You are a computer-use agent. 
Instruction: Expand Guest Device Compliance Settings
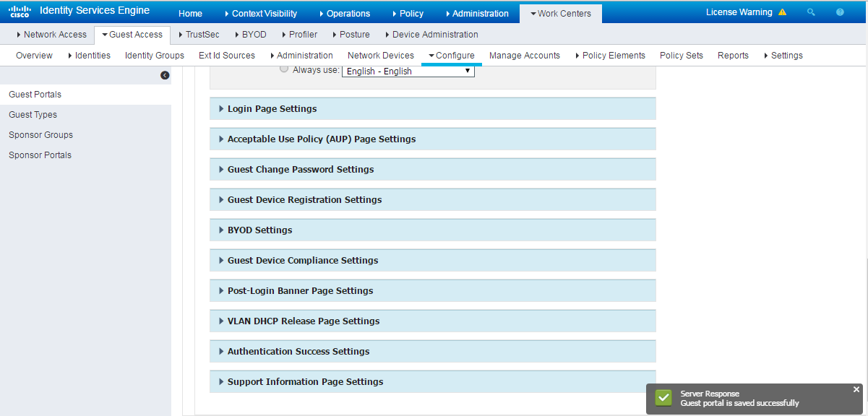432,261
